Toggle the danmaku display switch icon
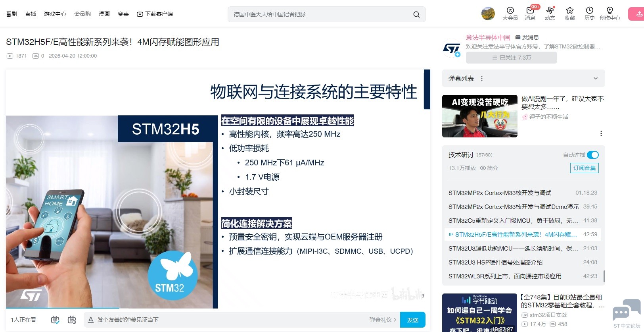644x332 pixels. pyautogui.click(x=55, y=320)
